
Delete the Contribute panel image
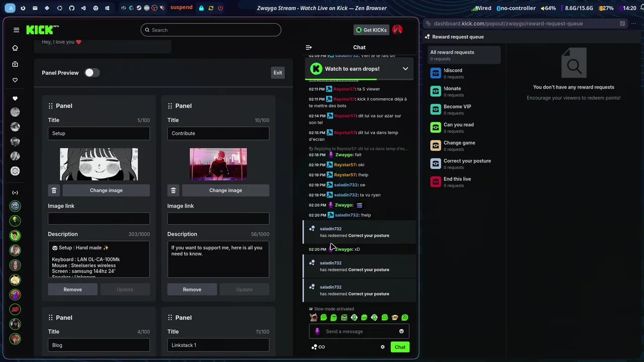(x=173, y=190)
